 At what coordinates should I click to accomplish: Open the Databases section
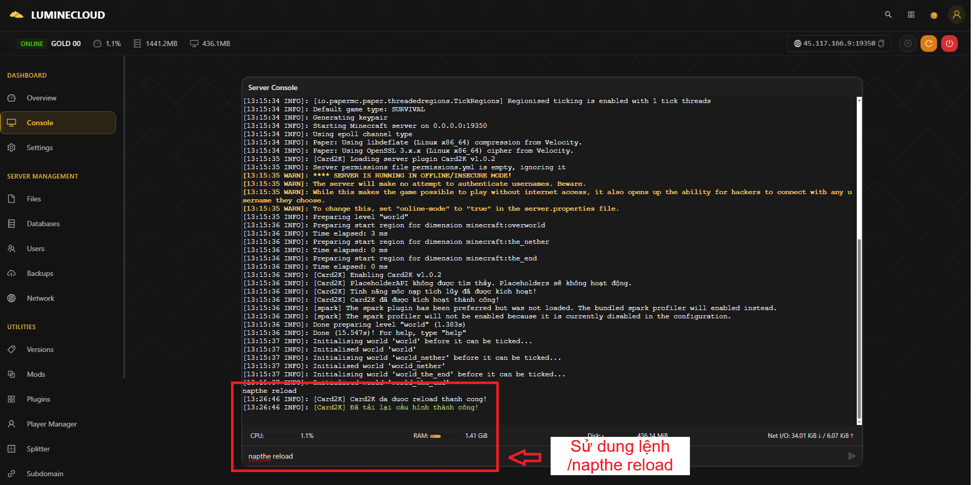(x=43, y=224)
